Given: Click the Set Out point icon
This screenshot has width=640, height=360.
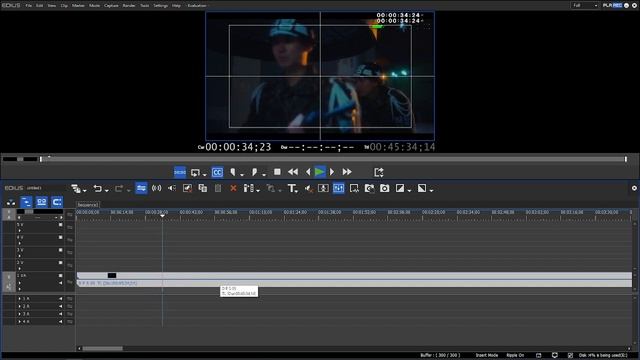Looking at the screenshot, I should [254, 172].
